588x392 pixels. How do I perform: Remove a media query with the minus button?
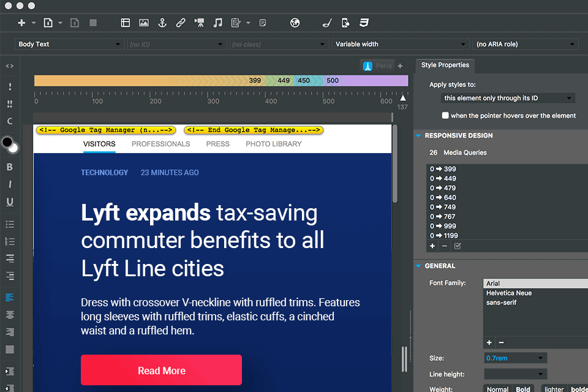tap(445, 246)
